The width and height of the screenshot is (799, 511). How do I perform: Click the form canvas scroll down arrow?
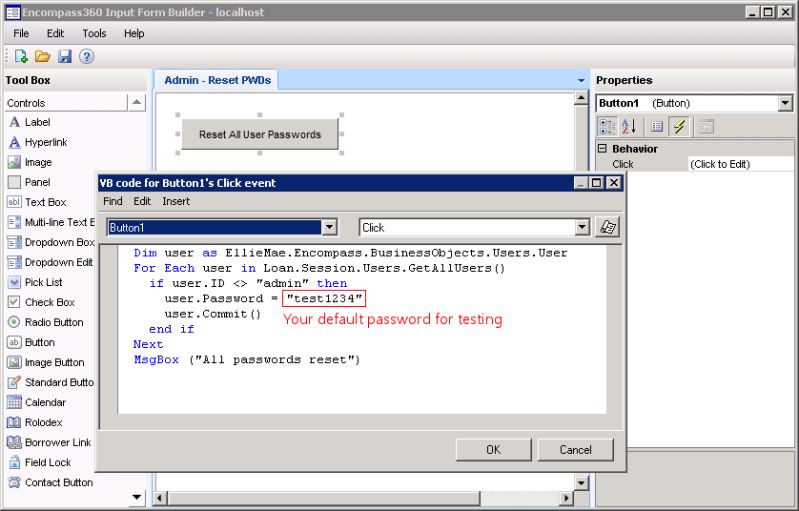[581, 482]
